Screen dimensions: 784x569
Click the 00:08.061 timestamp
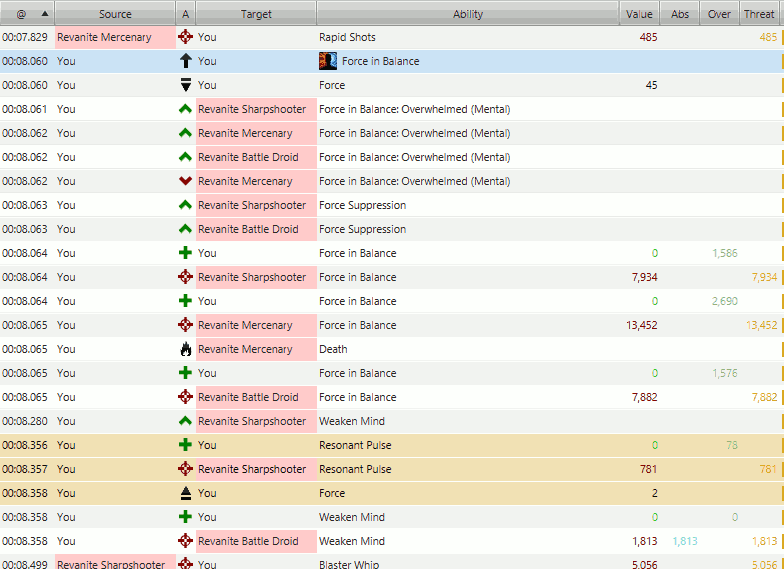tap(25, 109)
